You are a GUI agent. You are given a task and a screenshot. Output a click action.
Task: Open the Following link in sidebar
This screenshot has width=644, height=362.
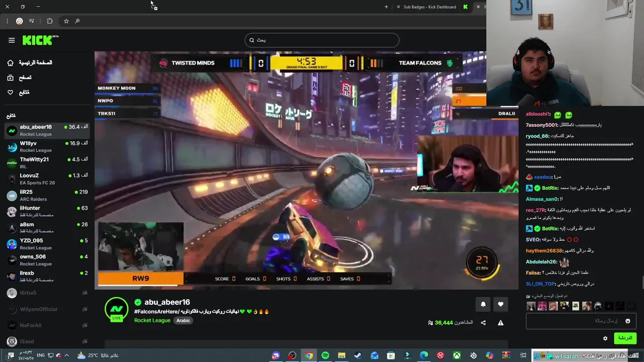pyautogui.click(x=24, y=93)
